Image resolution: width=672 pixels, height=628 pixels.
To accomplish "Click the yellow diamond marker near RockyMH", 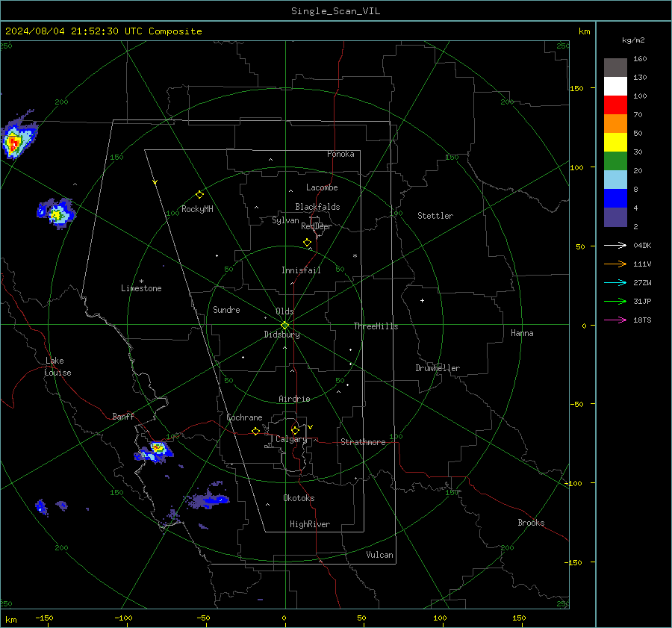I will pyautogui.click(x=199, y=195).
